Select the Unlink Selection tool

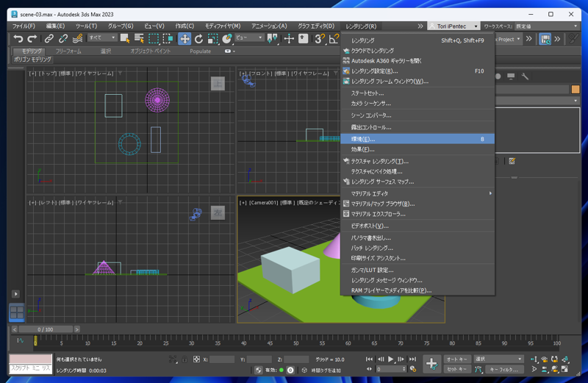pos(63,39)
